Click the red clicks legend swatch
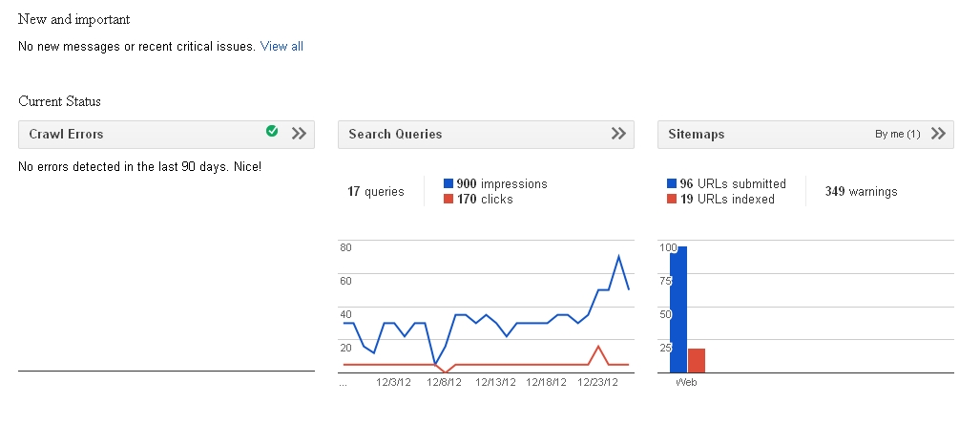This screenshot has height=425, width=980. pos(448,199)
